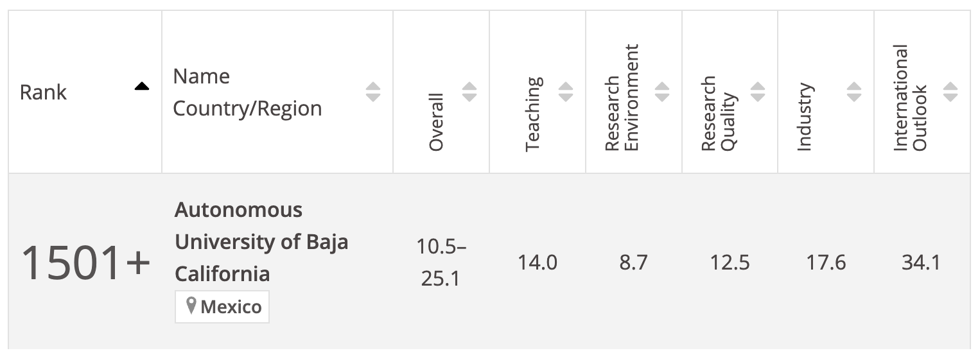Click the Teaching column sort icon

click(566, 92)
